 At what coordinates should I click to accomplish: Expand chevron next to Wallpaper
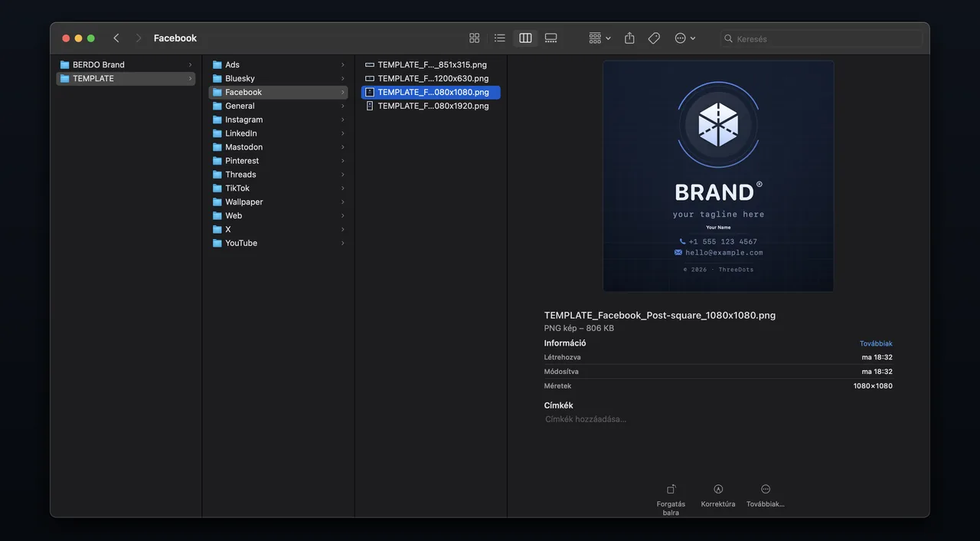coord(343,202)
